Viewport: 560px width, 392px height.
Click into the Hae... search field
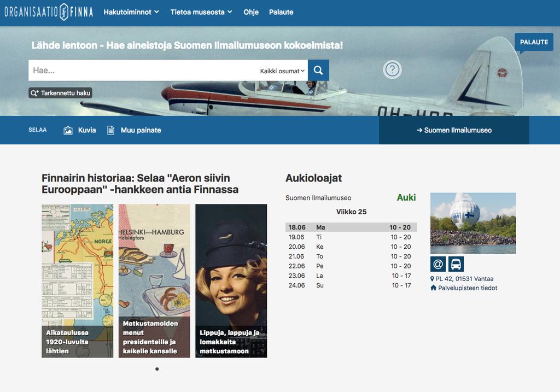143,71
